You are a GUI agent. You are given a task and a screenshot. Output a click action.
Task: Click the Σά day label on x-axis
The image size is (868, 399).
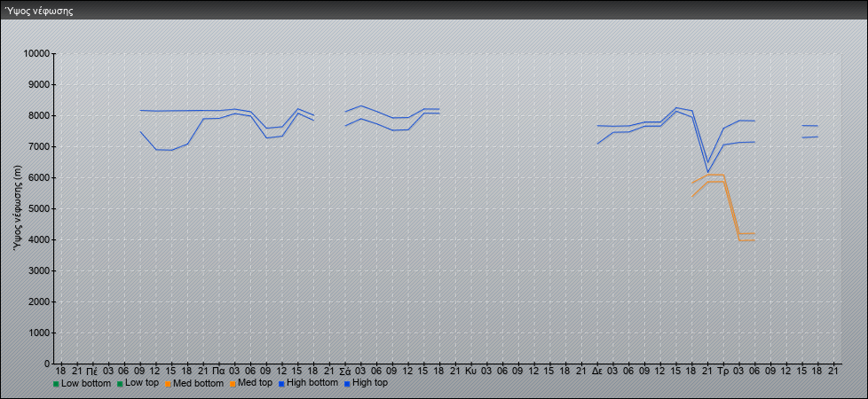tap(345, 370)
